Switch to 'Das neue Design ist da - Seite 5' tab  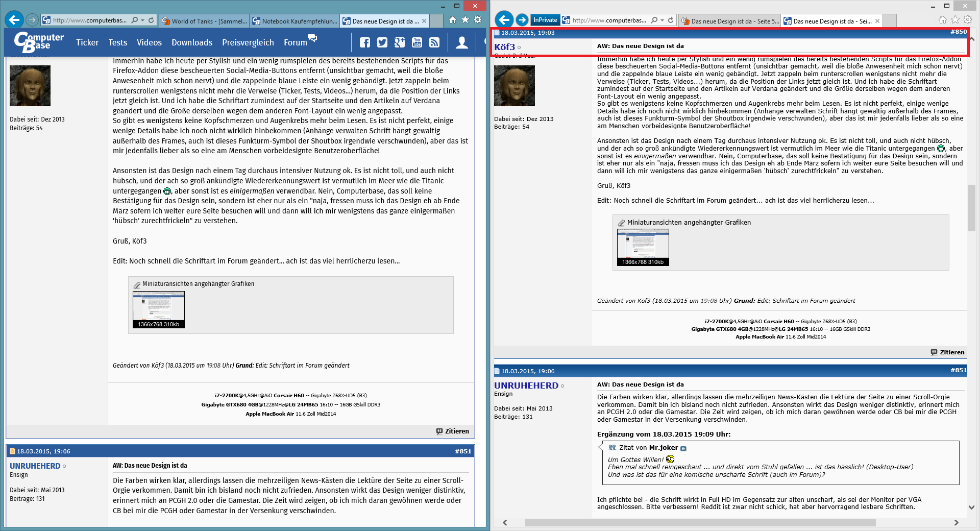point(730,21)
